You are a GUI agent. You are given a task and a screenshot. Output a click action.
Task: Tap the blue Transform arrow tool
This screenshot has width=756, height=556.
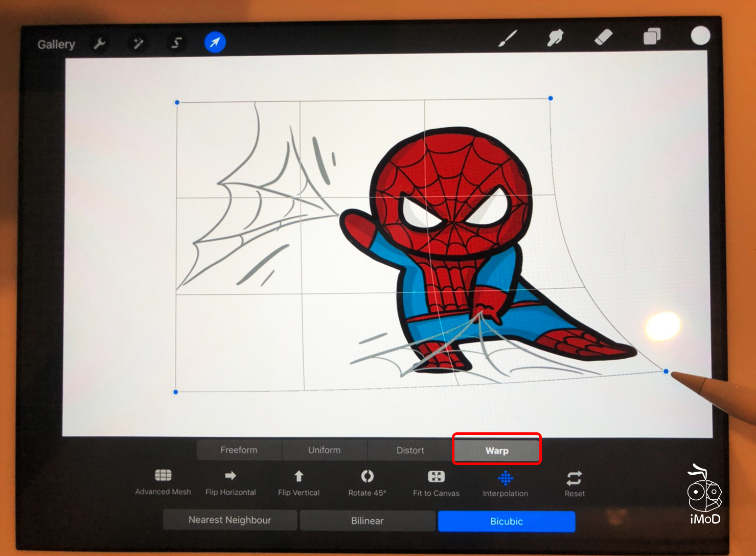tap(215, 42)
